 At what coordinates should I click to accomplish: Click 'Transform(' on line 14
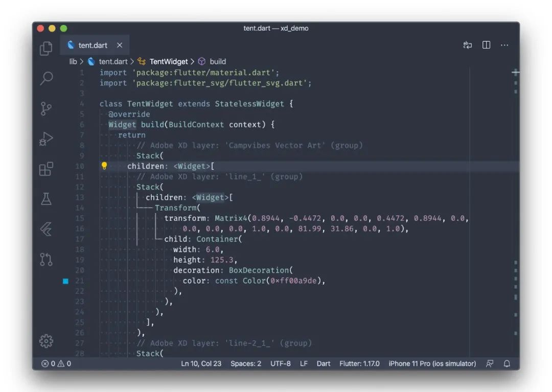[x=177, y=207]
